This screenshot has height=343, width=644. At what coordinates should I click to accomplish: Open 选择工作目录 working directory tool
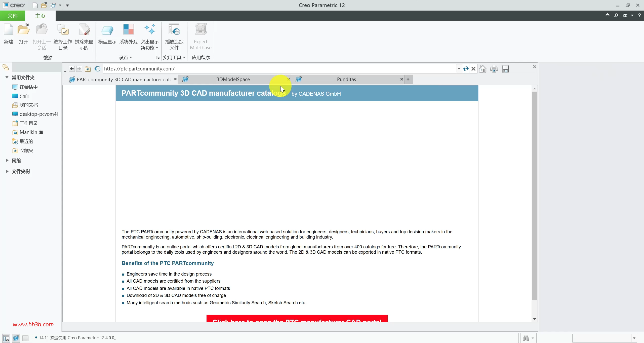point(63,30)
